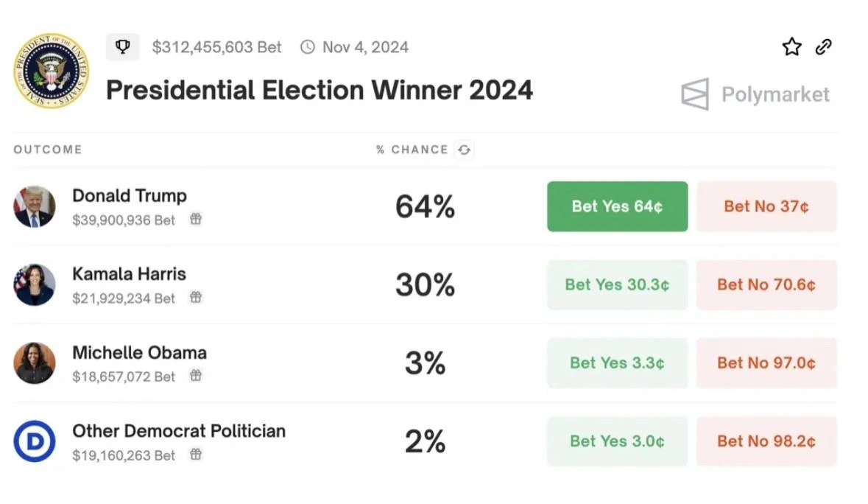Click the refresh icon beside % Chance

click(464, 150)
